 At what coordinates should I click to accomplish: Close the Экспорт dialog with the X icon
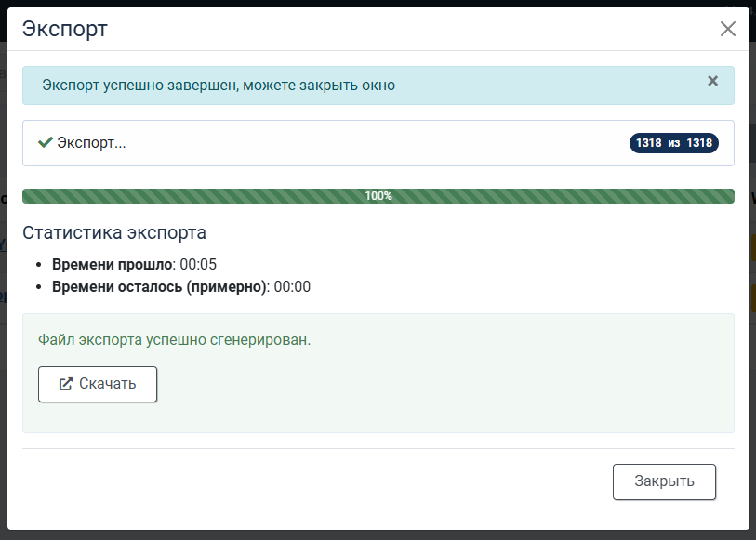[727, 29]
